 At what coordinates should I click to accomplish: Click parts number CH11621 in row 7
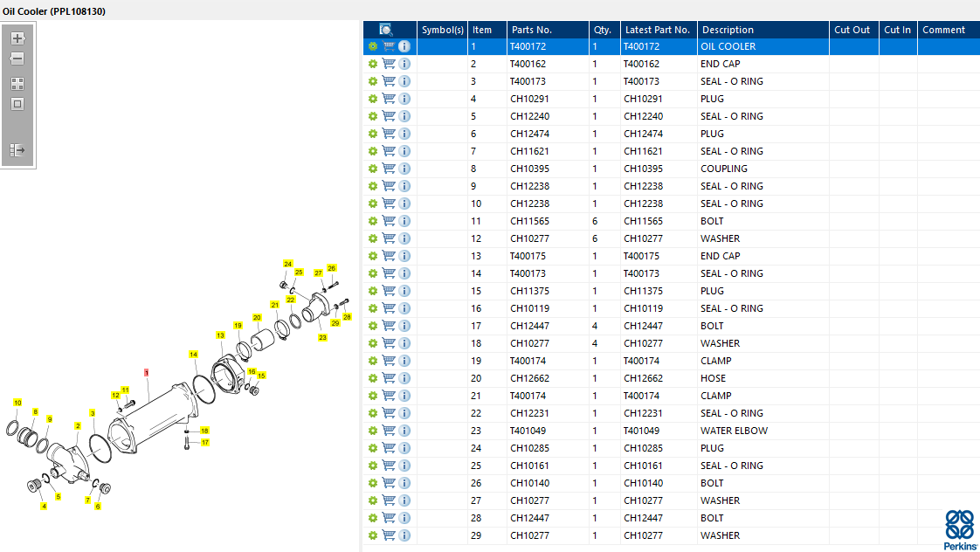(x=529, y=151)
